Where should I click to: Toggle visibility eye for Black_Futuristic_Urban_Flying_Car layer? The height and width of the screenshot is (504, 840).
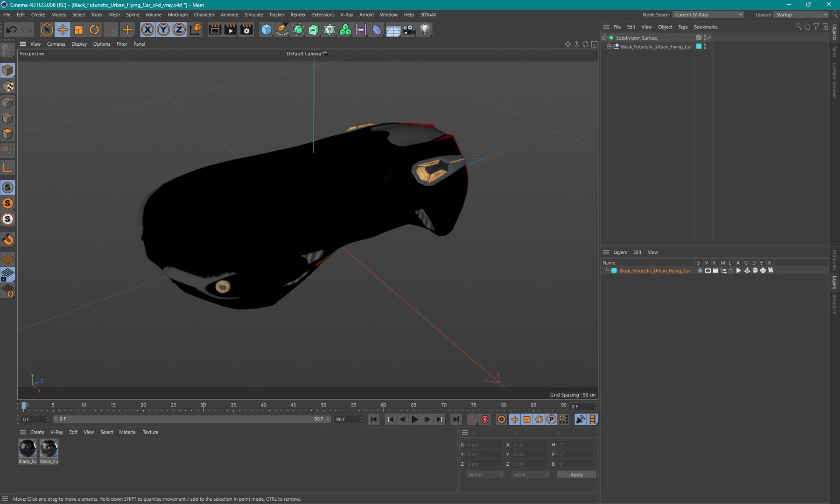pos(708,271)
